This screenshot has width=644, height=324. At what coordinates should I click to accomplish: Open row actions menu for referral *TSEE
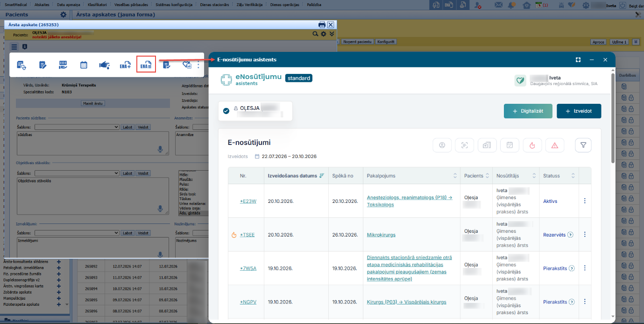tap(585, 235)
